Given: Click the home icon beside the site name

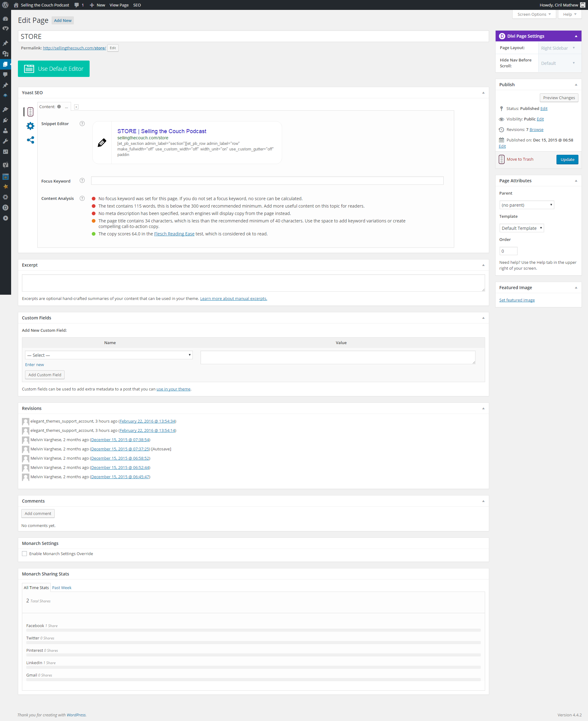Looking at the screenshot, I should (x=16, y=5).
